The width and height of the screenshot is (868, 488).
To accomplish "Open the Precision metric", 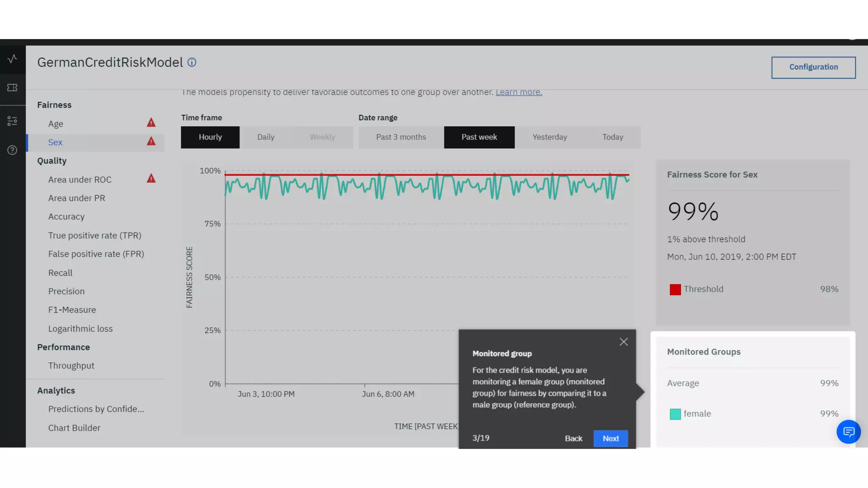I will coord(67,291).
